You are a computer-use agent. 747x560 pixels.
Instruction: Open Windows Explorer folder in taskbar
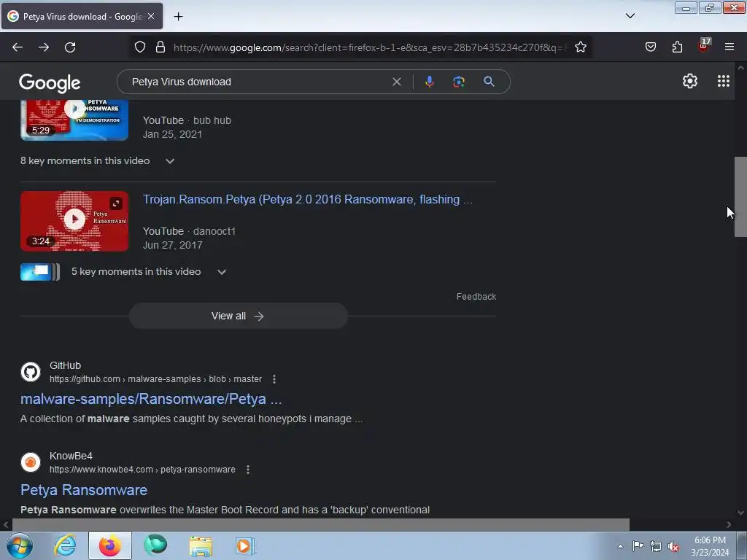[x=201, y=546]
